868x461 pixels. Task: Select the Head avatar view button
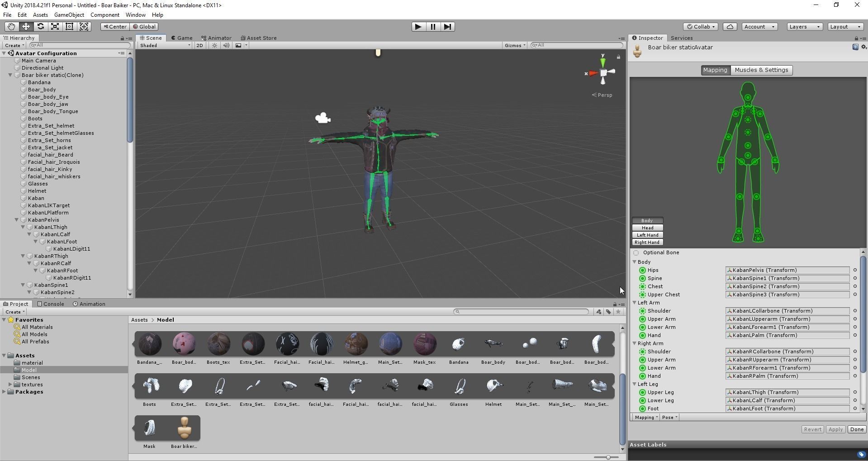[x=647, y=228]
